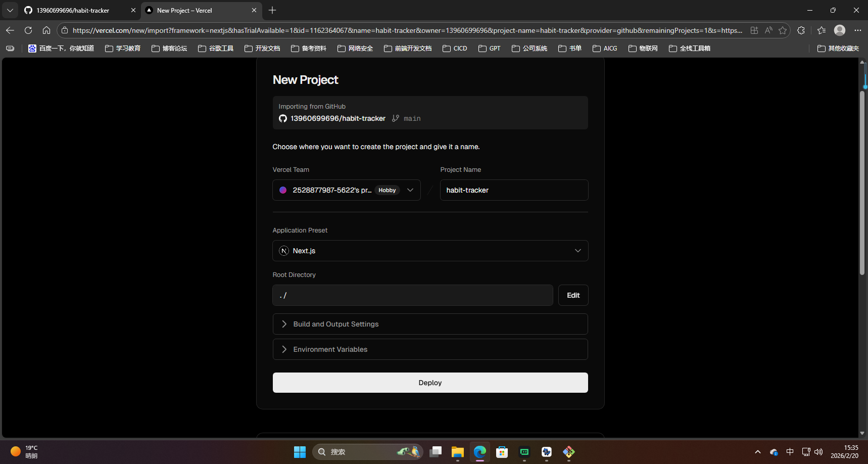Open the CICD bookmark folder
Screen dimensions: 868x464
[x=455, y=49]
